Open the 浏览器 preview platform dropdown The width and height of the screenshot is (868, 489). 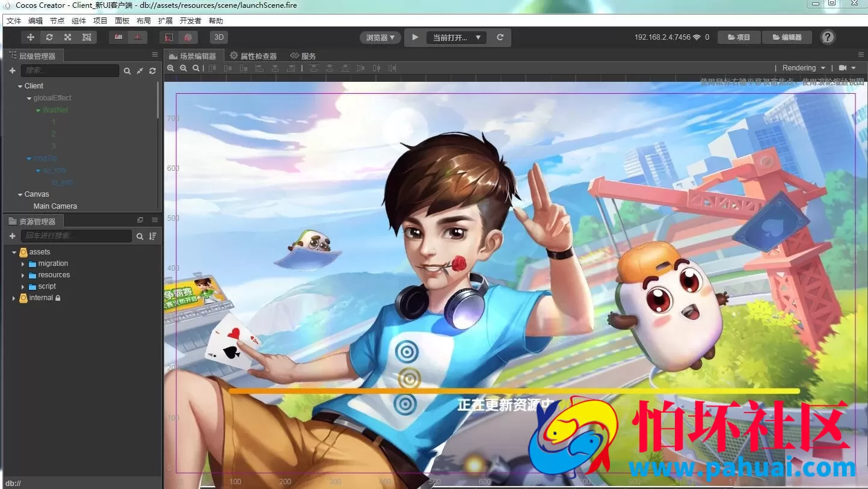tap(381, 37)
